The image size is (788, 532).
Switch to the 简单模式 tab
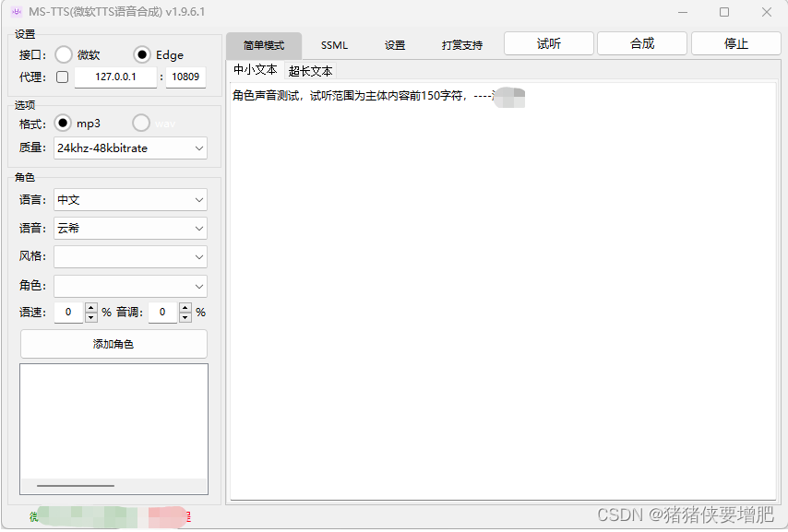pyautogui.click(x=264, y=46)
